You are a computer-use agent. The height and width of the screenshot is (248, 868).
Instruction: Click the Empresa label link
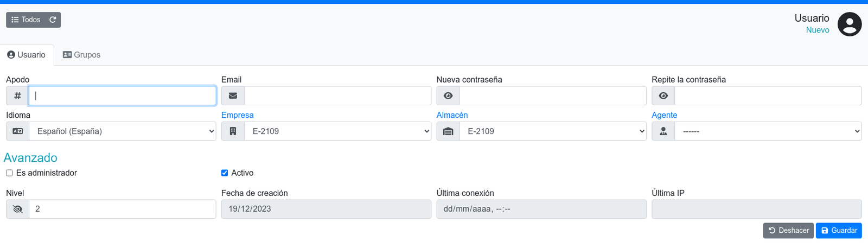click(238, 115)
